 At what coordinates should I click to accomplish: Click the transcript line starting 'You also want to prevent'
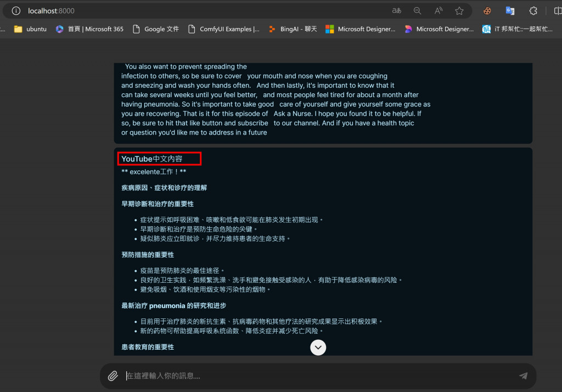(x=186, y=66)
